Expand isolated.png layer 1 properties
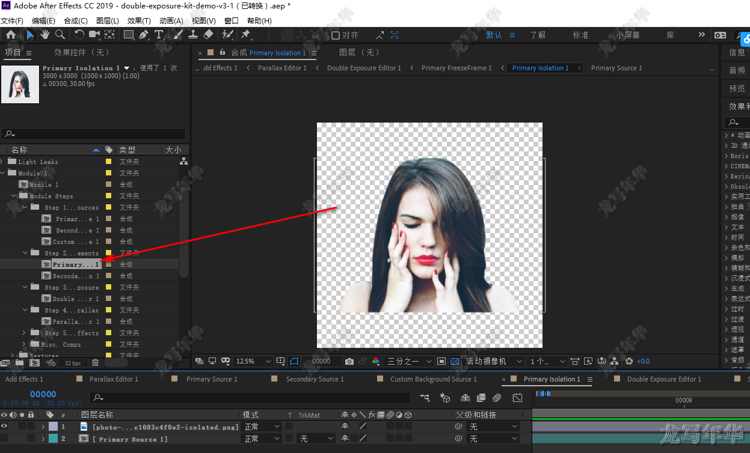The image size is (750, 453). (x=43, y=426)
